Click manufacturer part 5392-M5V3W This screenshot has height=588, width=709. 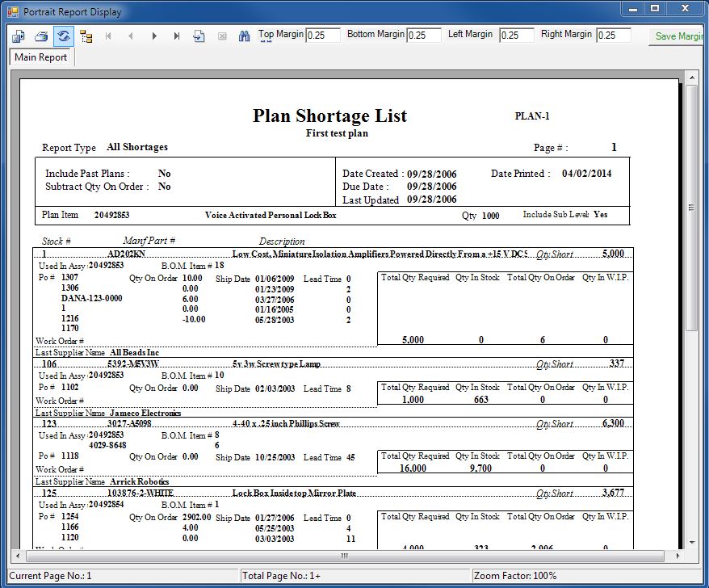pyautogui.click(x=133, y=363)
